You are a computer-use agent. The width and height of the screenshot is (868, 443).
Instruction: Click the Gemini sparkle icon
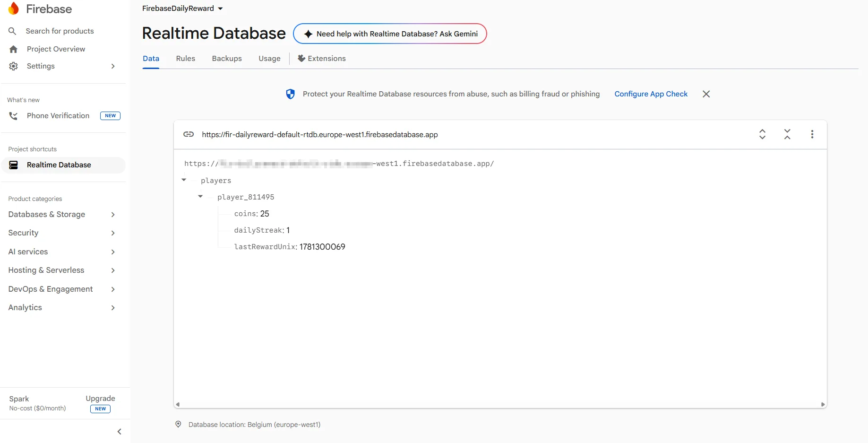coord(308,34)
